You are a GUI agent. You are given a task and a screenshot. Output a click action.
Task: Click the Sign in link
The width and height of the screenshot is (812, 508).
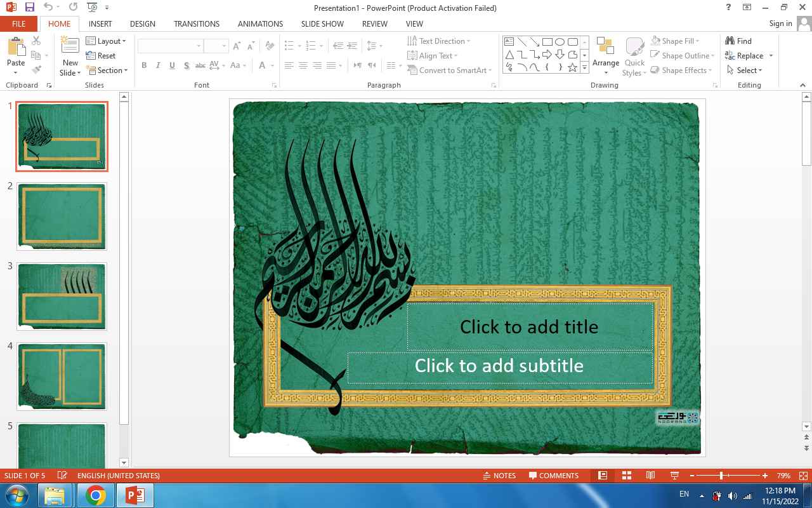pyautogui.click(x=780, y=23)
